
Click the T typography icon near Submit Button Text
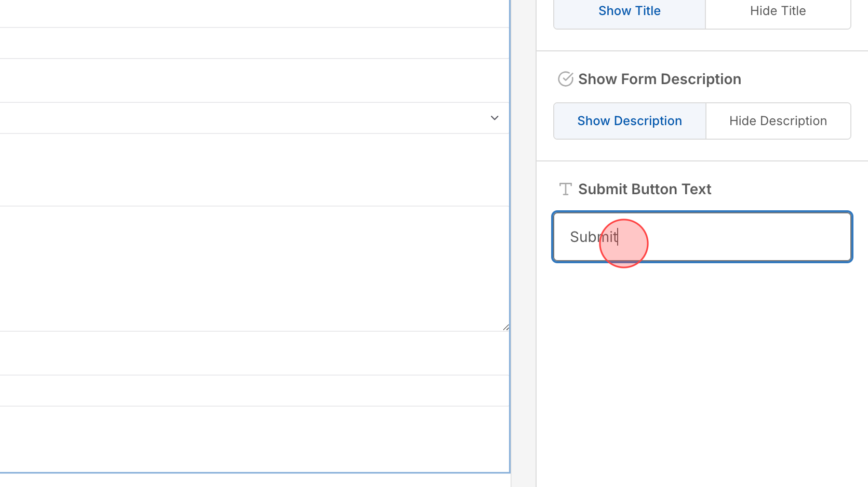(x=565, y=189)
